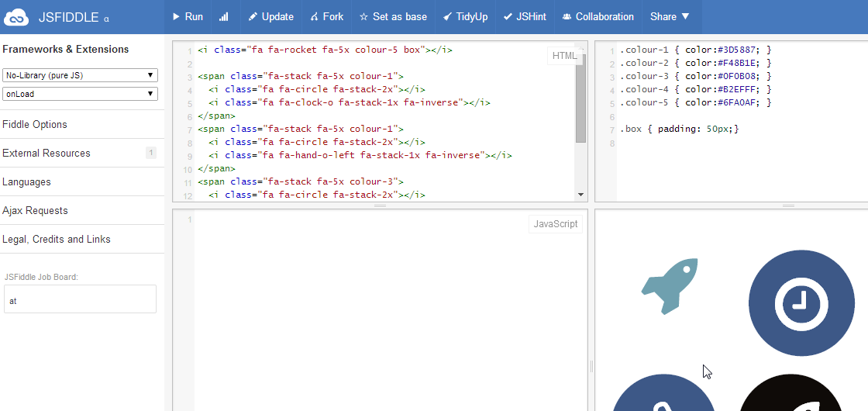Open the No-Library (pure JS) framework dropdown
Screen dimensions: 868x411
pyautogui.click(x=81, y=75)
